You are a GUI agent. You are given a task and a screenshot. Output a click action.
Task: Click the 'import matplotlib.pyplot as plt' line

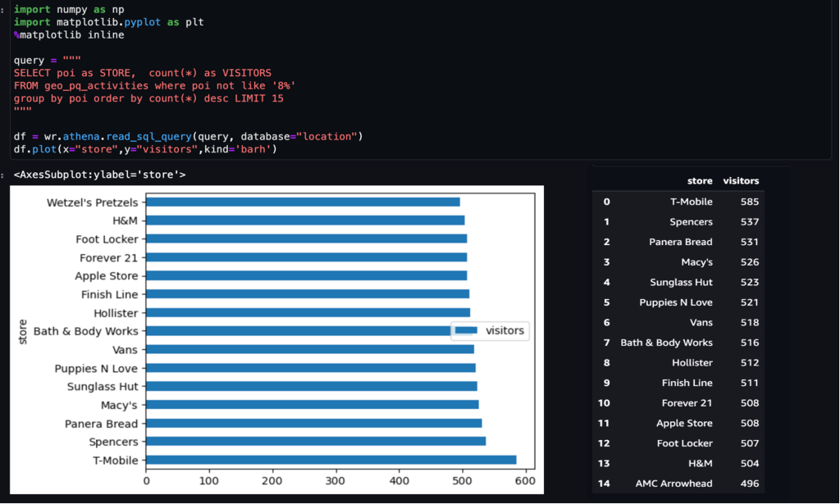(109, 22)
